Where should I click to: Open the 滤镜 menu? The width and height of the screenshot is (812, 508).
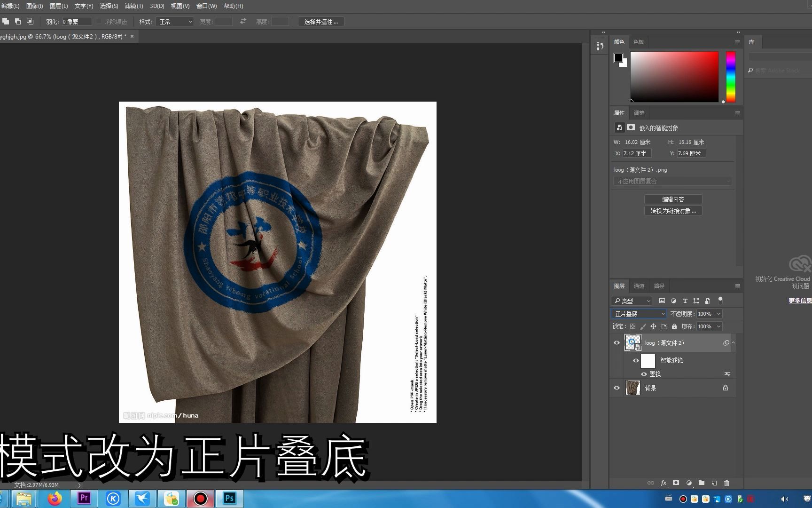pos(133,6)
